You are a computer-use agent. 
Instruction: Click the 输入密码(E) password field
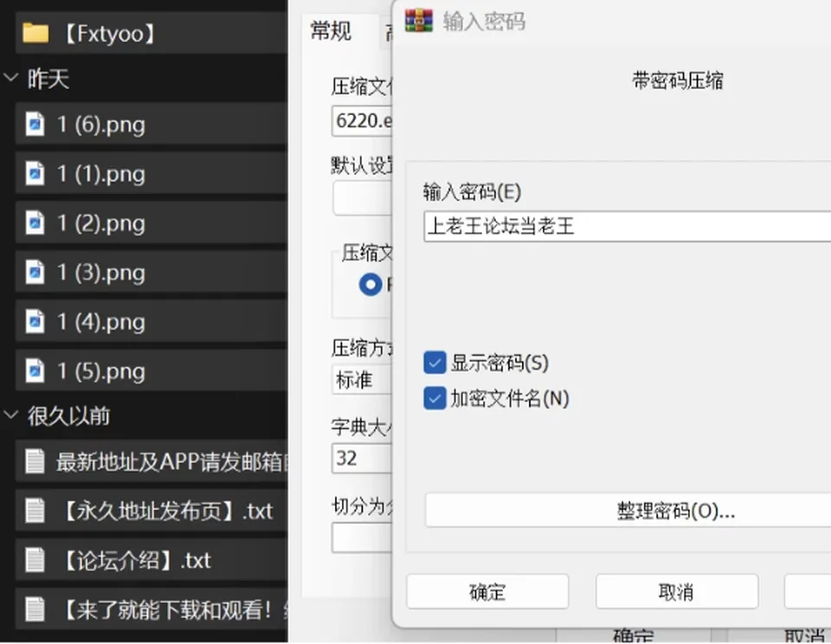[x=628, y=226]
